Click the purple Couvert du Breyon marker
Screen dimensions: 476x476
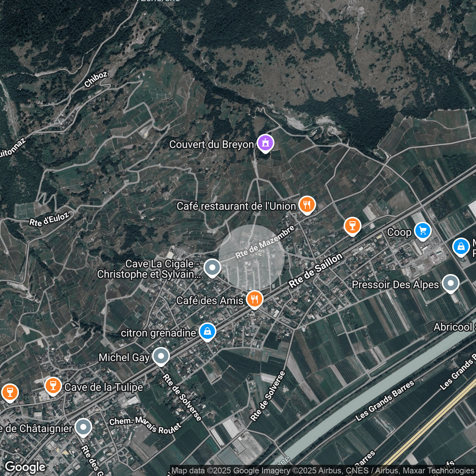(x=265, y=143)
